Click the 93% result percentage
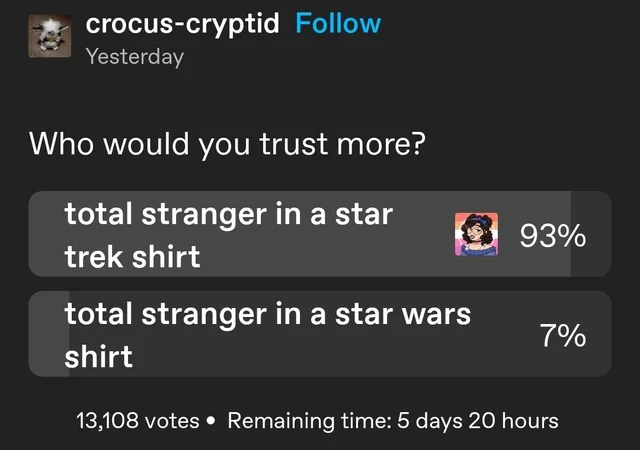The width and height of the screenshot is (640, 450). pos(553,236)
